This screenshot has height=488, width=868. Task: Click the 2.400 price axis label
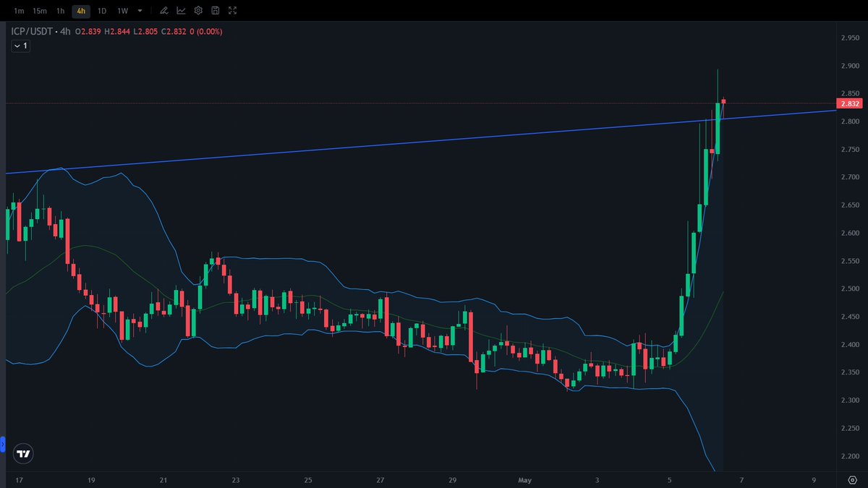point(850,344)
